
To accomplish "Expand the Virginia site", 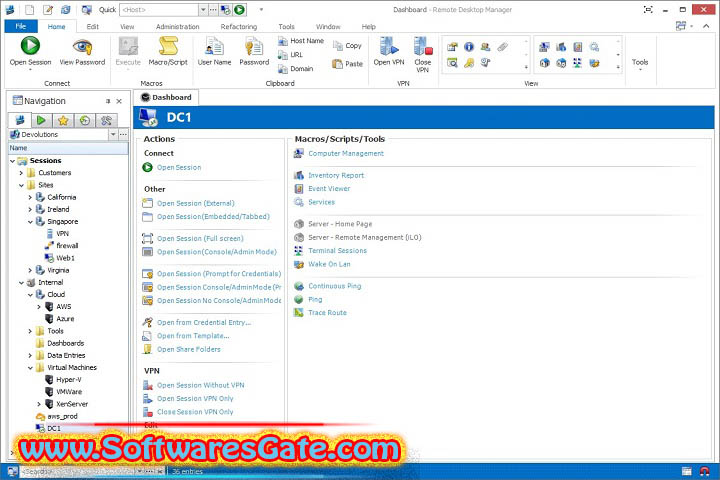I will [x=30, y=270].
